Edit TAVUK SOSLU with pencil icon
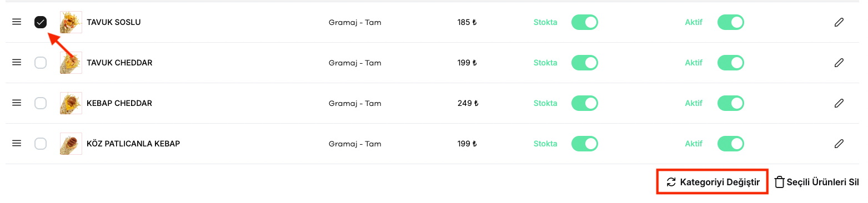The height and width of the screenshot is (203, 868). 839,22
